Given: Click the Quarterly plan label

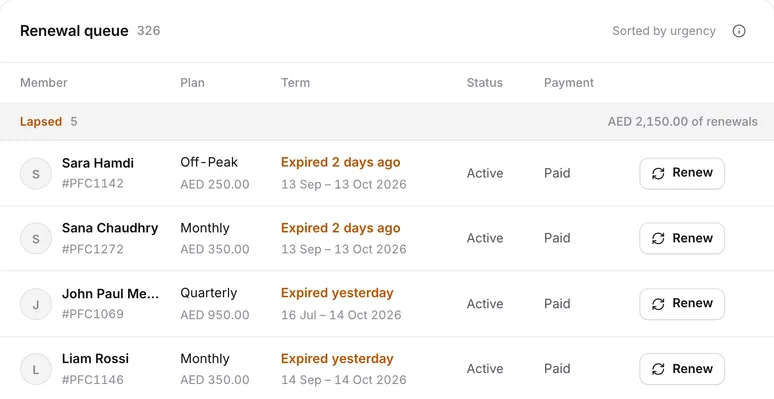Looking at the screenshot, I should point(208,293).
